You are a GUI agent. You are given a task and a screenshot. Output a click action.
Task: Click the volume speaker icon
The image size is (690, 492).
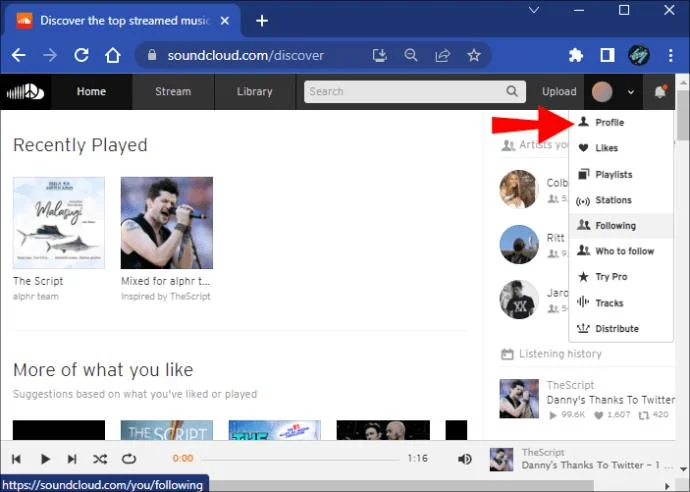pyautogui.click(x=465, y=459)
